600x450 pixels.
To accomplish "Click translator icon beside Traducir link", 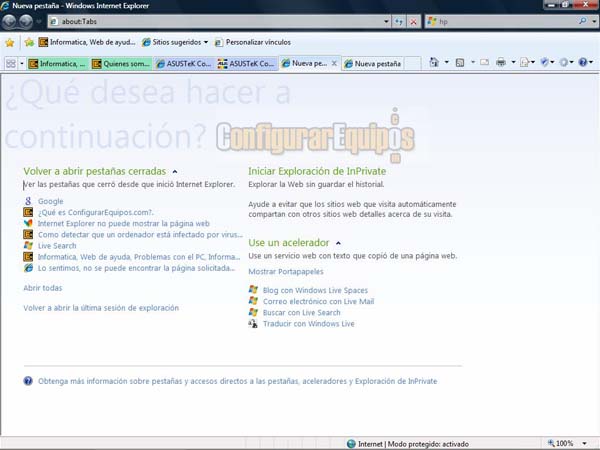I will click(253, 324).
